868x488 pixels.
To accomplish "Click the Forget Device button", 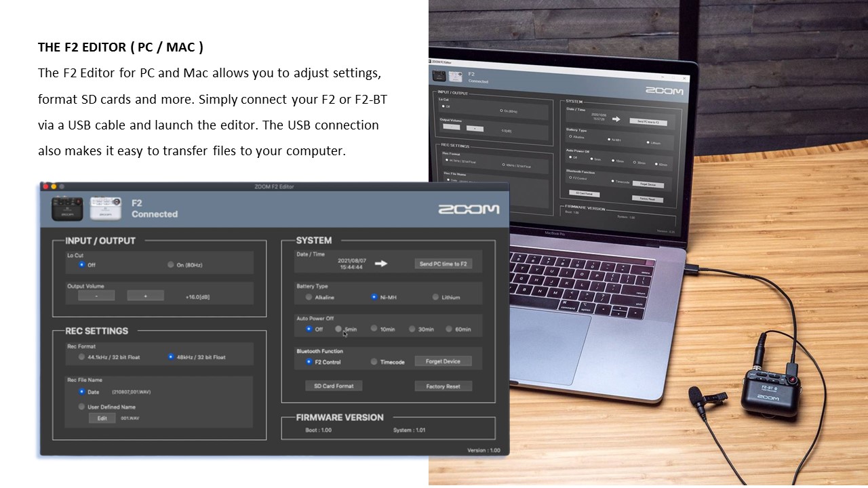I will 443,361.
